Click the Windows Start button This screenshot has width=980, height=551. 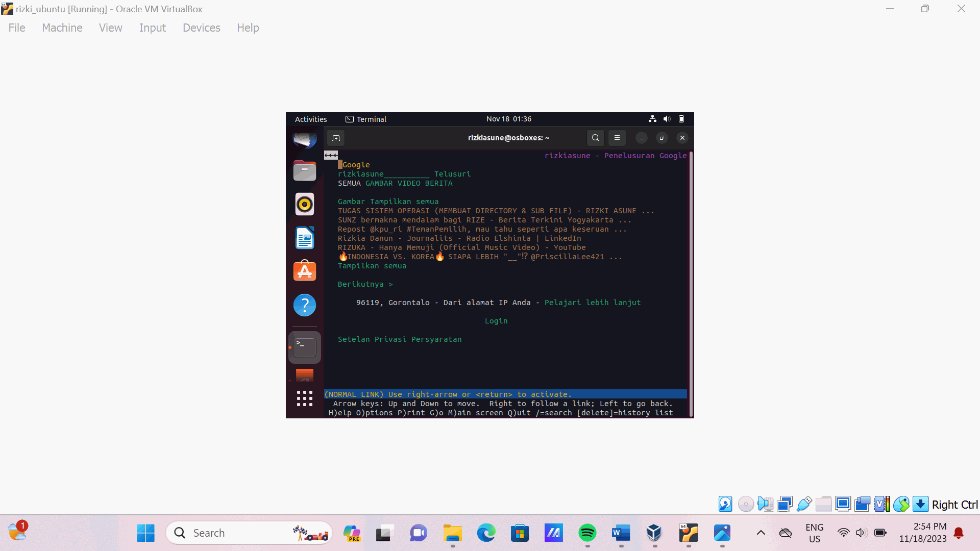tap(145, 533)
